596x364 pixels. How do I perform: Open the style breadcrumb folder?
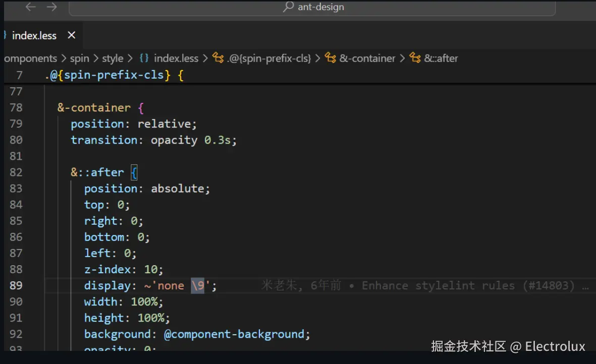pos(113,58)
